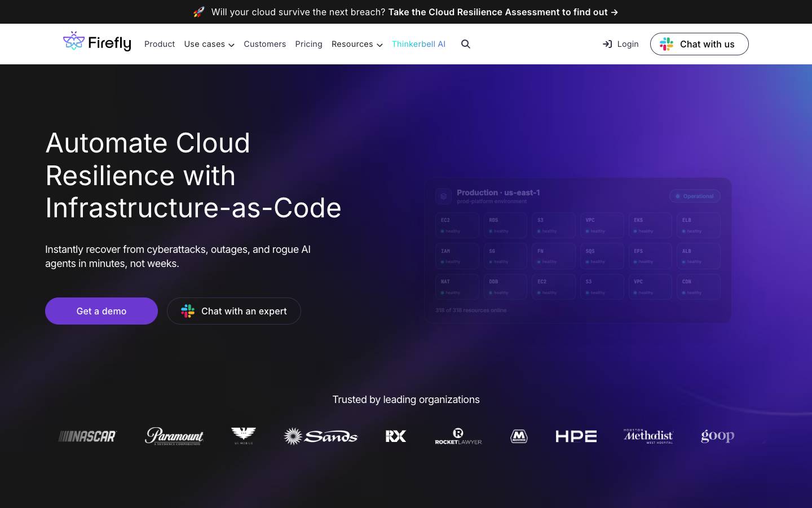This screenshot has height=508, width=812.
Task: Open the Product menu item
Action: tap(160, 44)
